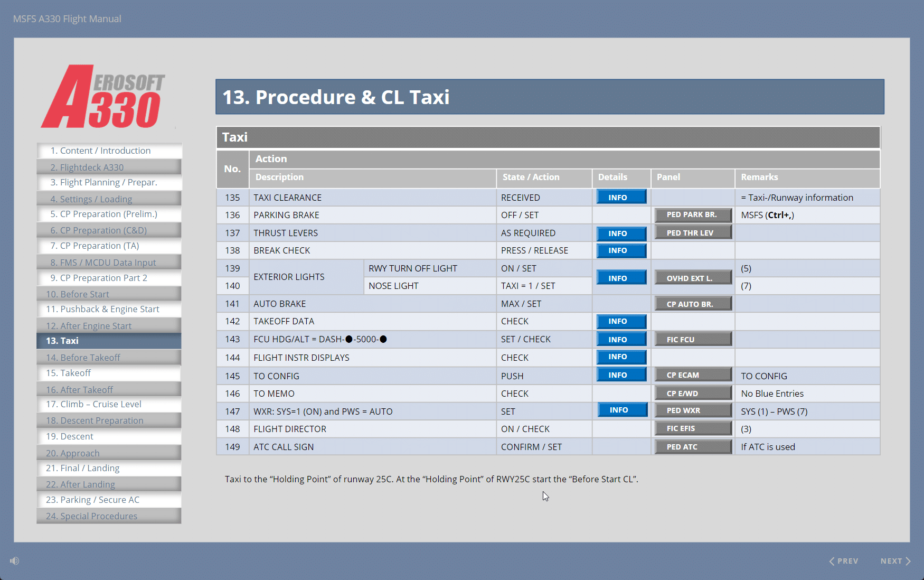Image resolution: width=924 pixels, height=580 pixels.
Task: Open the FIC FCU panel button
Action: click(x=693, y=339)
